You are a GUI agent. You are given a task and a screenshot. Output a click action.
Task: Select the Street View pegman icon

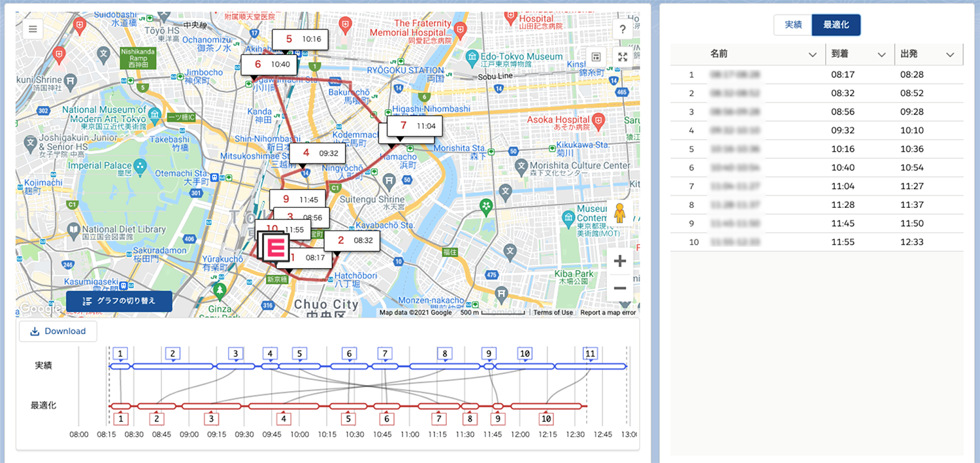[620, 214]
